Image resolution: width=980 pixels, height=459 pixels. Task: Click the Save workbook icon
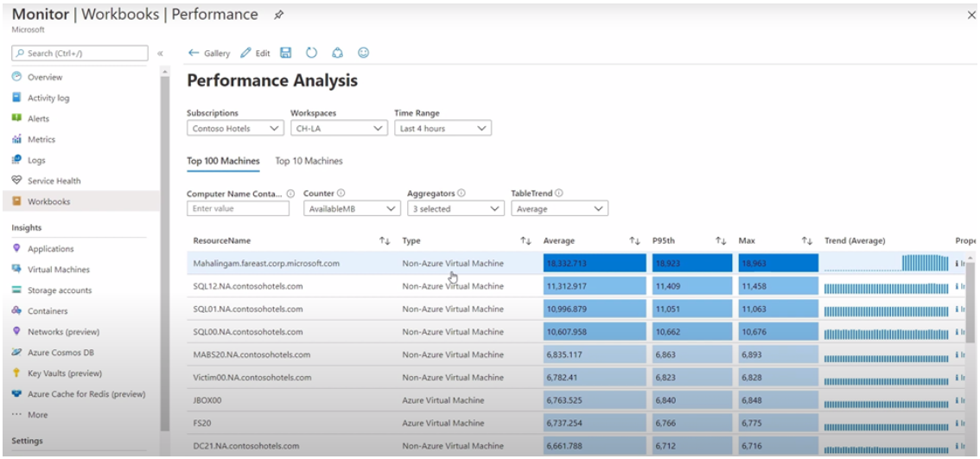click(x=286, y=53)
